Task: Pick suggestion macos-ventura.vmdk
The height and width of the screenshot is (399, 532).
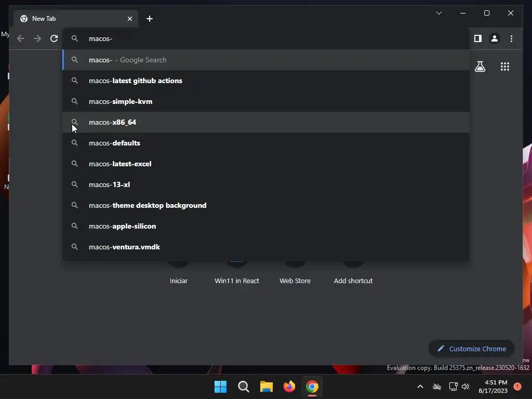Action: tap(267, 247)
